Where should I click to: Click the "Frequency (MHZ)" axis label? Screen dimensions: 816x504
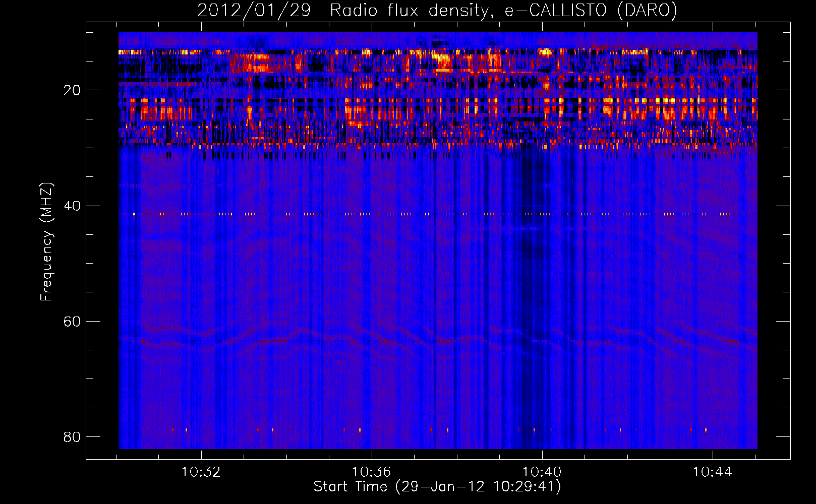point(46,242)
